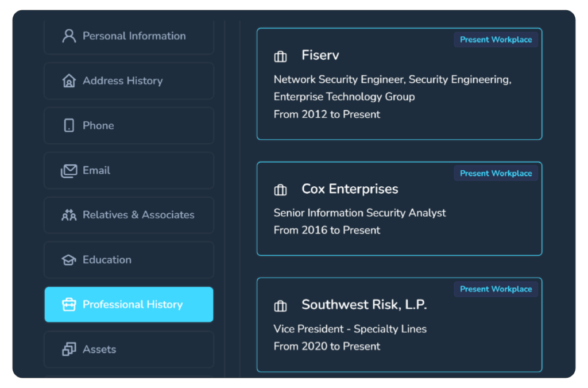Click the Cox Enterprises Present Workplace badge

click(x=496, y=174)
